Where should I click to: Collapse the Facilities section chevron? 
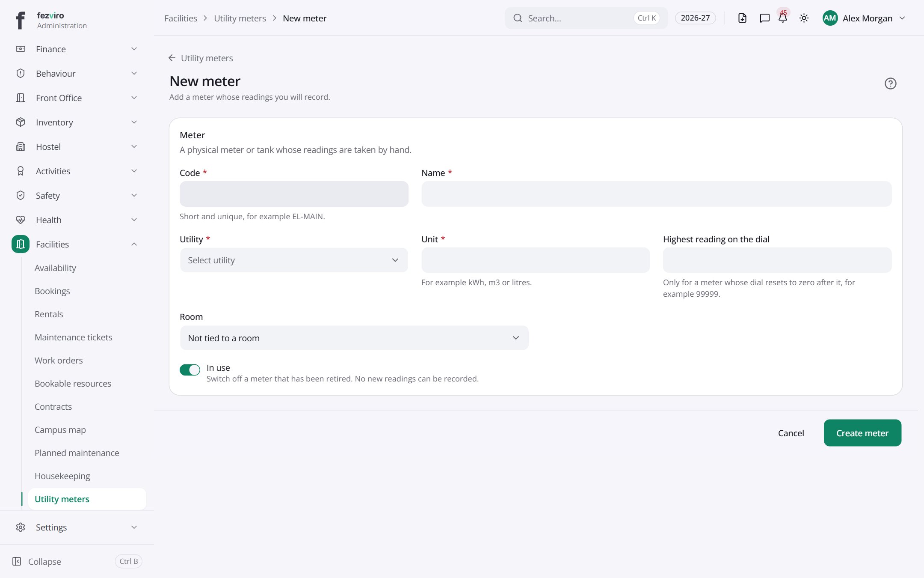[134, 244]
